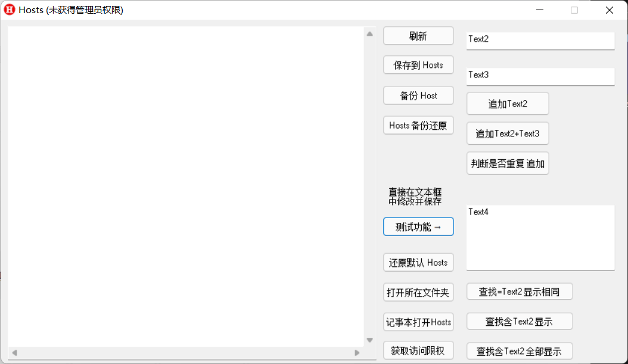
Task: Click the scrollbar down arrow of main text area
Action: click(x=369, y=340)
